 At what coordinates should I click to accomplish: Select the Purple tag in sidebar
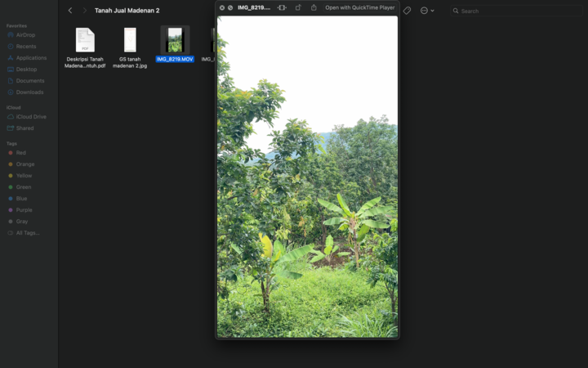tap(24, 210)
